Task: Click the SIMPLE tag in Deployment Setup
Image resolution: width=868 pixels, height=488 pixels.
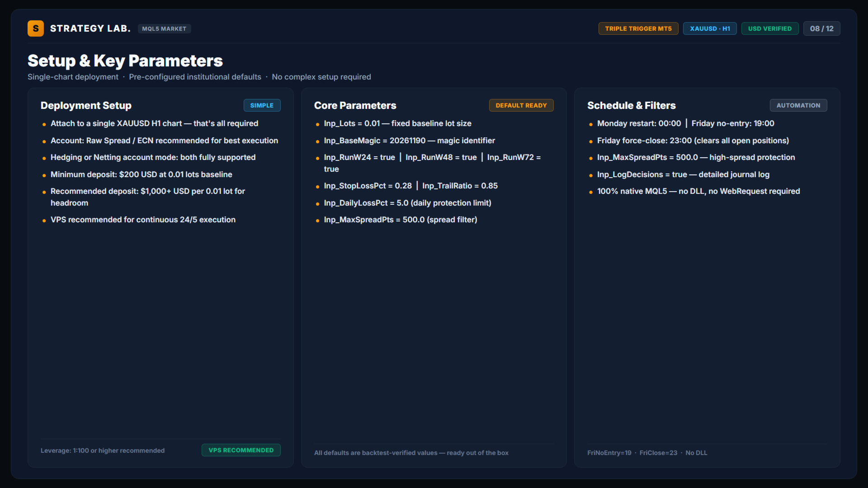Action: pyautogui.click(x=262, y=105)
